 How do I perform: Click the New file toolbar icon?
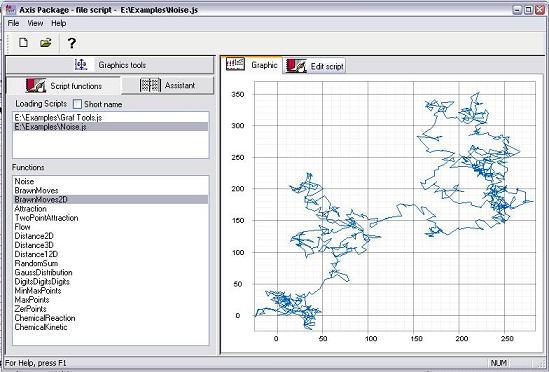(x=23, y=43)
